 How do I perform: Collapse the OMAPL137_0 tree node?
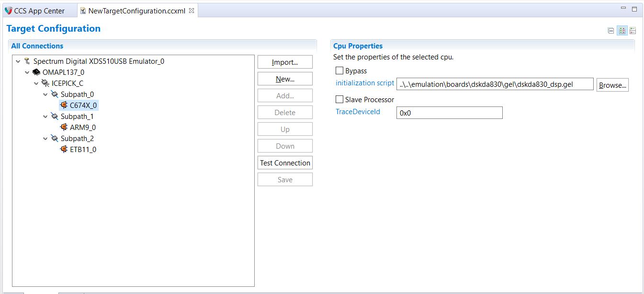(27, 72)
